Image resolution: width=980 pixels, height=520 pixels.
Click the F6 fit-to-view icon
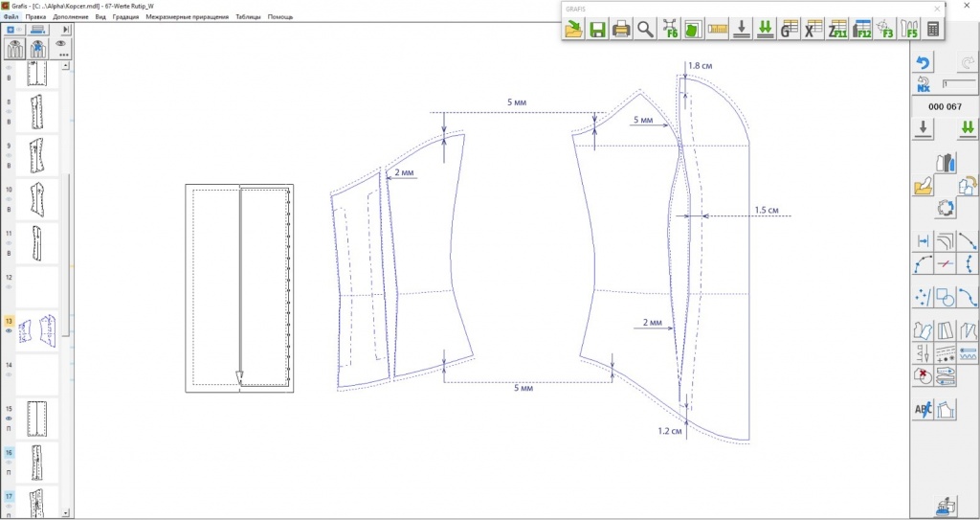[x=670, y=30]
